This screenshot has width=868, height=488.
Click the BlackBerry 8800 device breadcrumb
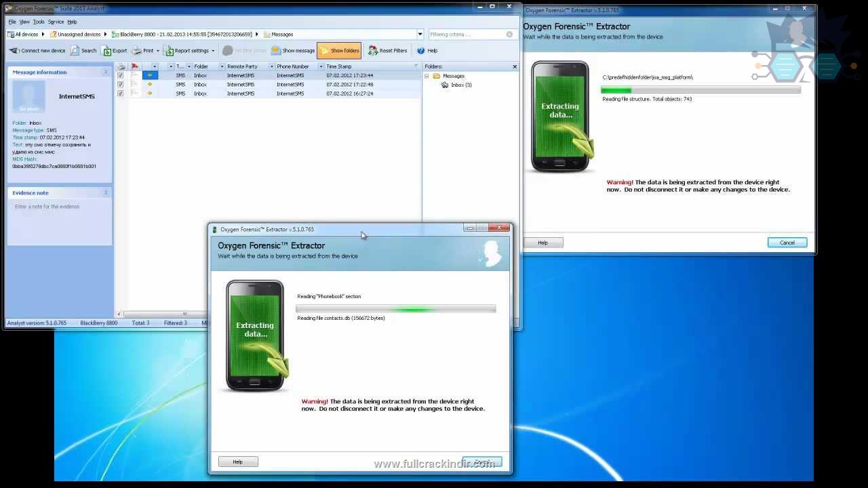(182, 34)
